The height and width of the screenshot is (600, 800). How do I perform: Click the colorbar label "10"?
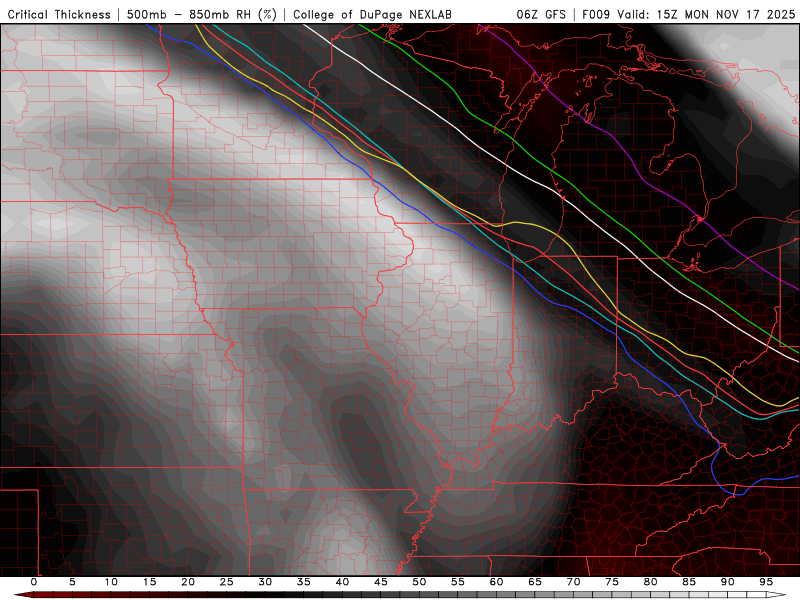[111, 582]
